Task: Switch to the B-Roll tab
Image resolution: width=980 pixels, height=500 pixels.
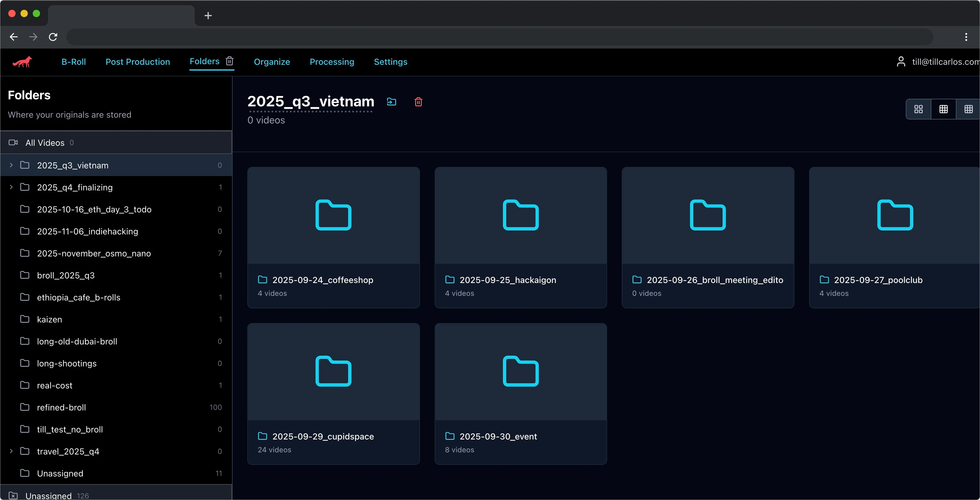Action: point(73,62)
